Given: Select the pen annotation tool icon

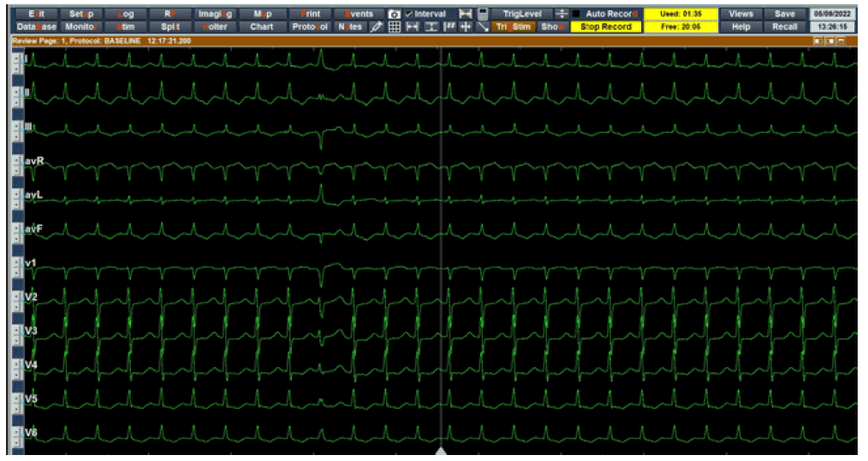Looking at the screenshot, I should (x=377, y=27).
